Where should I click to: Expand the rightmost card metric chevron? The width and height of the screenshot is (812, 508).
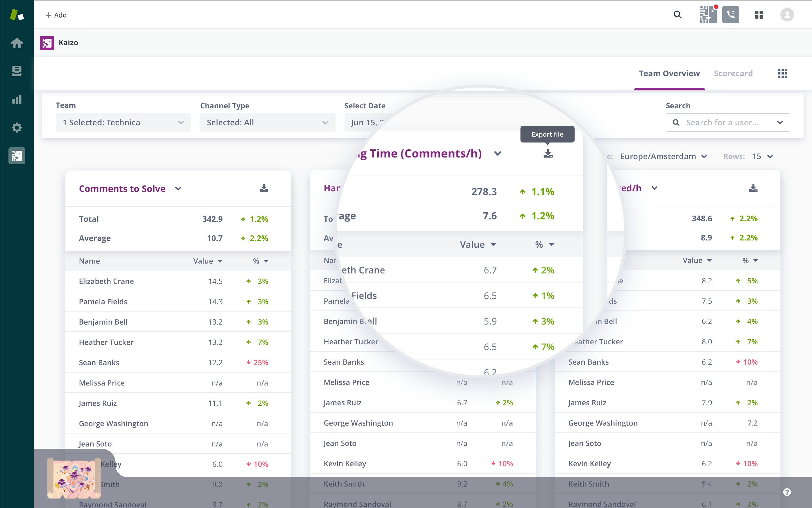[x=655, y=188]
